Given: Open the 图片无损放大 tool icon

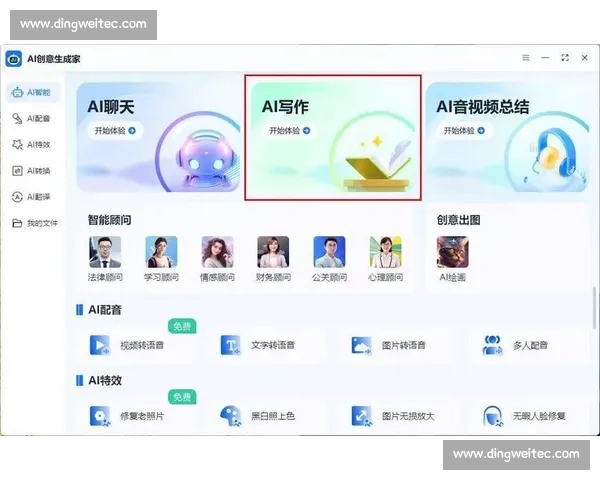Looking at the screenshot, I should pyautogui.click(x=362, y=416).
